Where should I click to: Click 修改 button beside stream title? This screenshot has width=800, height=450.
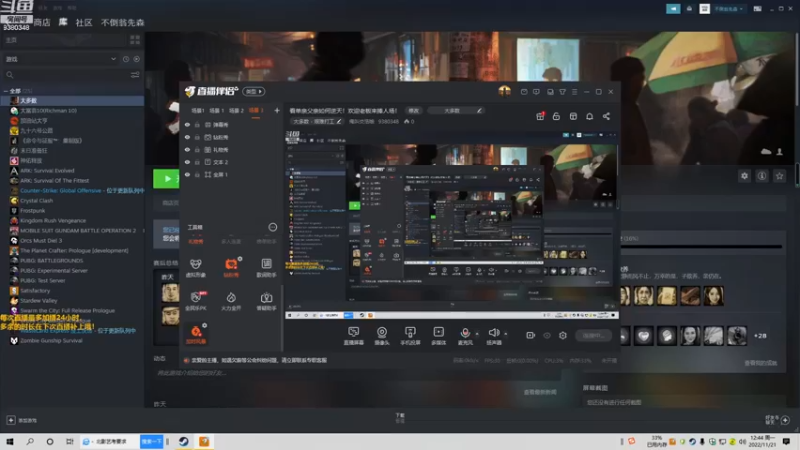coord(413,110)
